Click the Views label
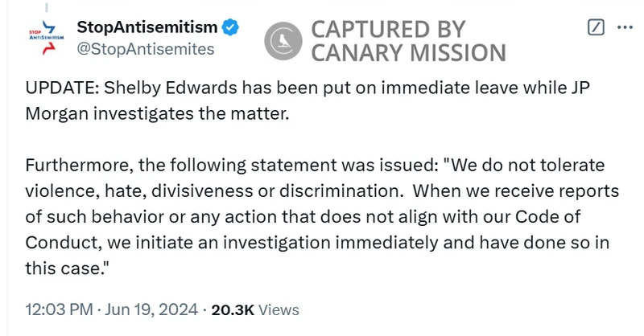Image resolution: width=644 pixels, height=336 pixels. (x=279, y=309)
